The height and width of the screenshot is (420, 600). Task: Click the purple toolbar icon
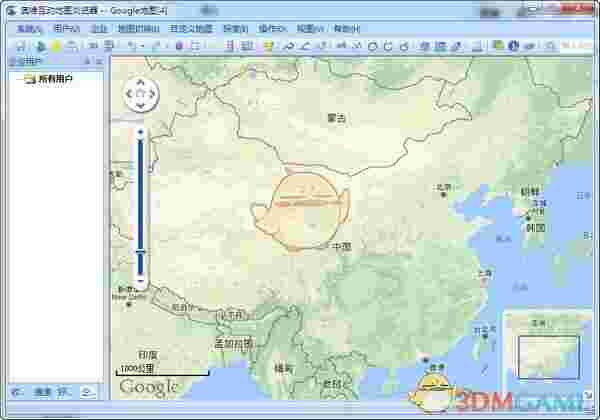coord(179,46)
